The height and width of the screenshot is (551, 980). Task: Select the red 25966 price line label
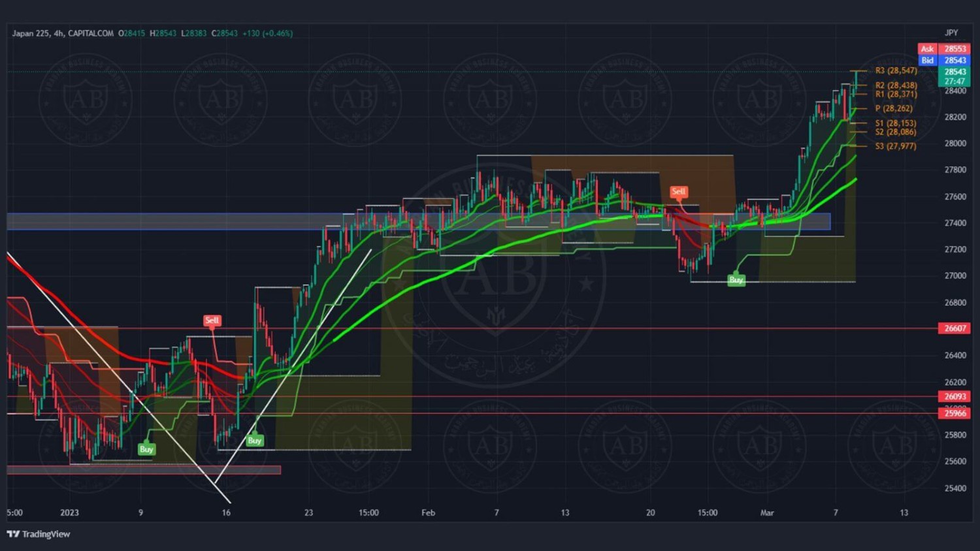955,413
